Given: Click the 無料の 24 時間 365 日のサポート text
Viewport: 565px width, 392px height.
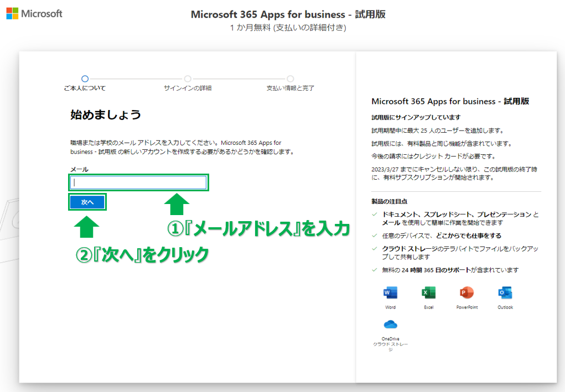Looking at the screenshot, I should (x=450, y=270).
